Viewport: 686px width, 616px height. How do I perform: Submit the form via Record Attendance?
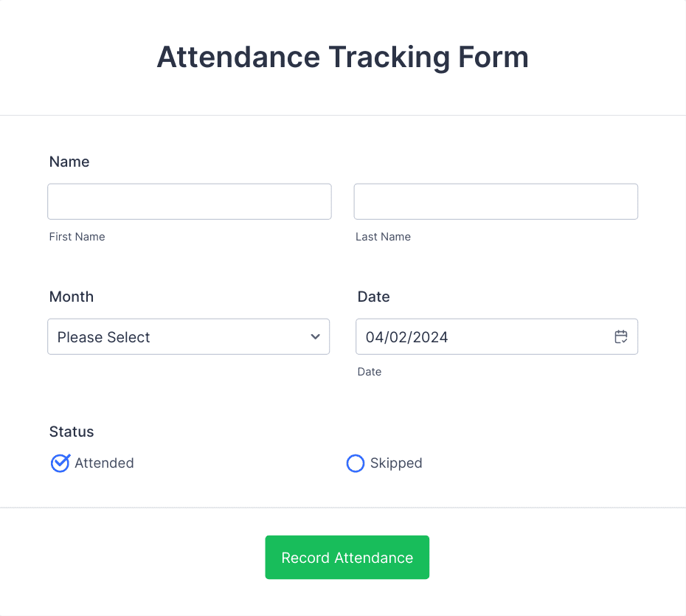347,557
